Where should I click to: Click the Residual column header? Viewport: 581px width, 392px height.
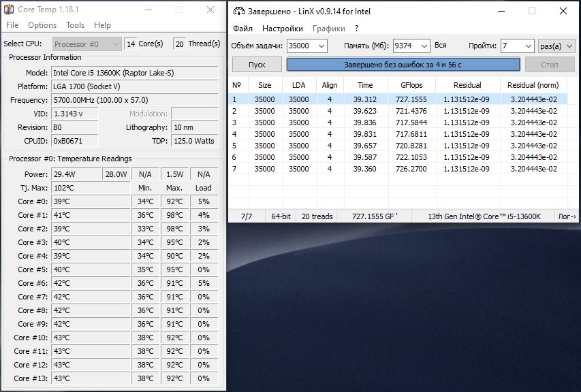[x=467, y=85]
